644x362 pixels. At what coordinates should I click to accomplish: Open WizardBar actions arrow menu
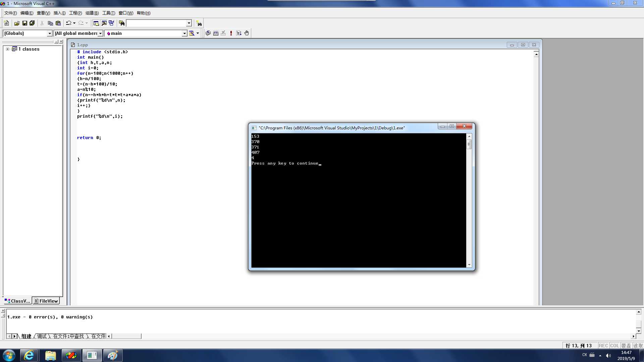click(x=198, y=33)
